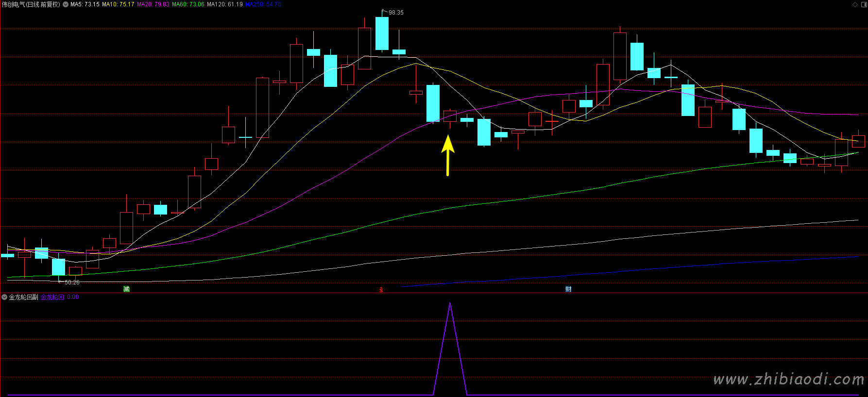Select the green MA60 indicator label
The width and height of the screenshot is (868, 397).
188,4
